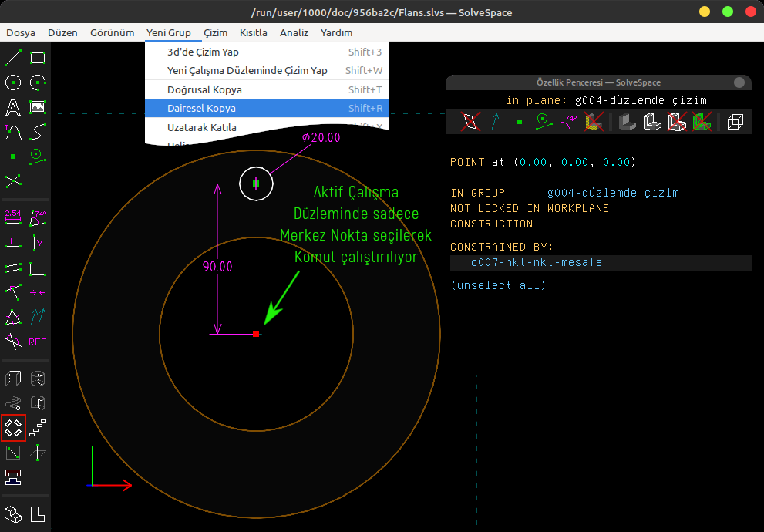Image resolution: width=764 pixels, height=532 pixels.
Task: Toggle edges outline visibility icon
Action: [x=652, y=121]
